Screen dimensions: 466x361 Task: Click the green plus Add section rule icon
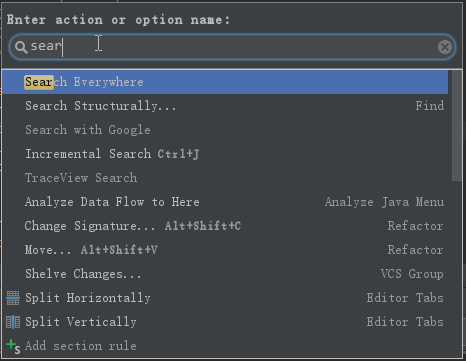pyautogui.click(x=13, y=346)
